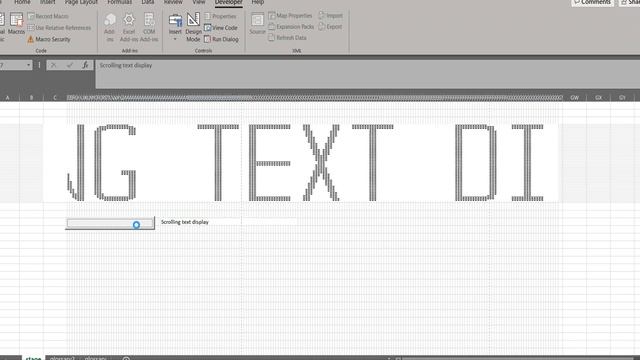Open XML Map Properties
Viewport: 640px width, 360px height.
coord(290,16)
